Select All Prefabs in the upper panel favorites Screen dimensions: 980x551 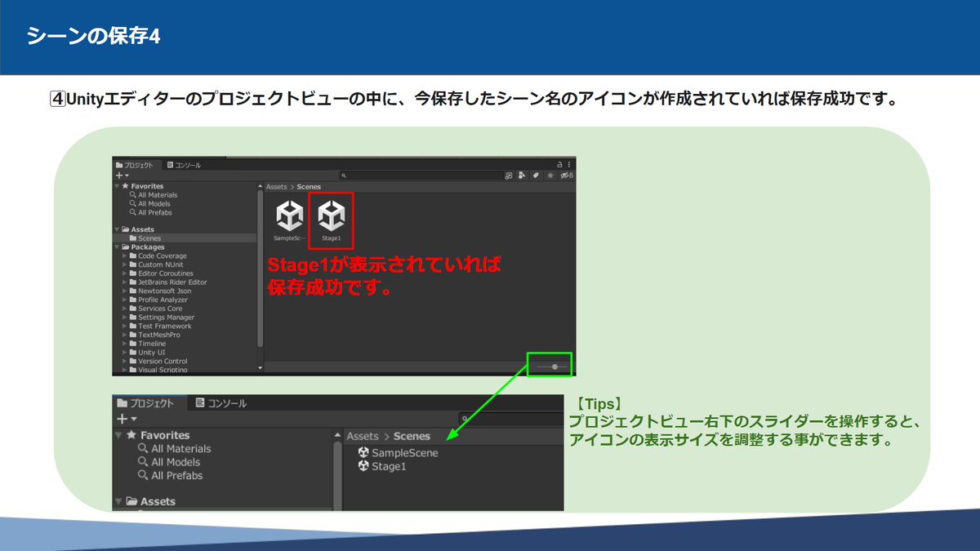click(x=150, y=213)
